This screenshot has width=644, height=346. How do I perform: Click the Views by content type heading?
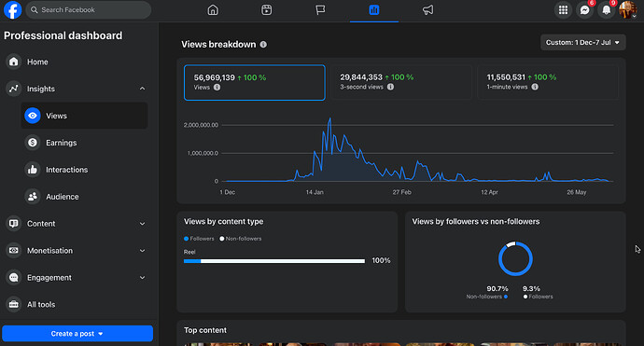[x=223, y=222]
